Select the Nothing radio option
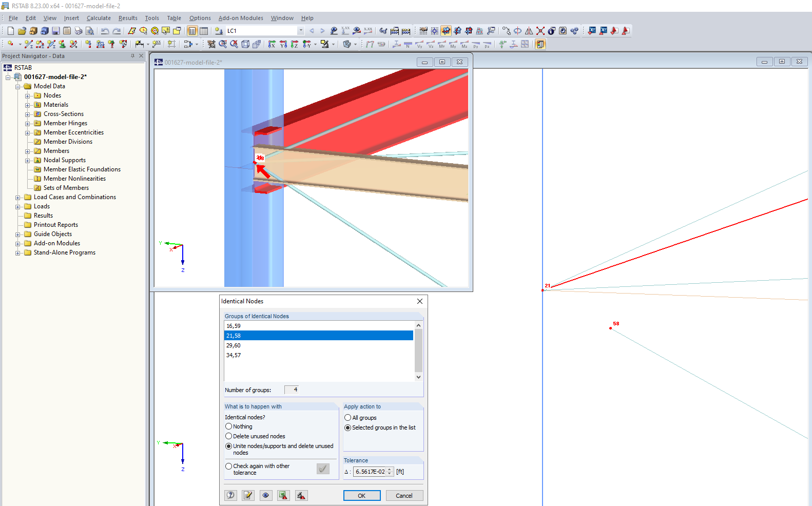 pyautogui.click(x=229, y=426)
